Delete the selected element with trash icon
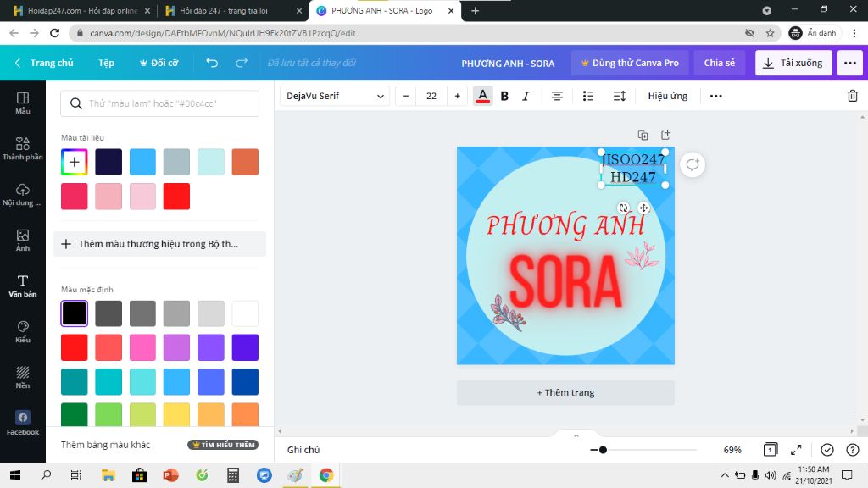The image size is (868, 488). point(853,96)
